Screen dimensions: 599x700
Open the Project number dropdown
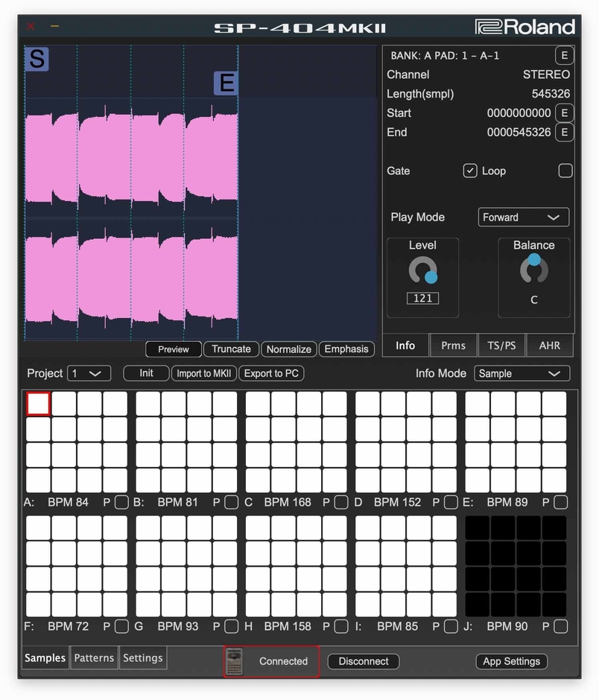(89, 373)
